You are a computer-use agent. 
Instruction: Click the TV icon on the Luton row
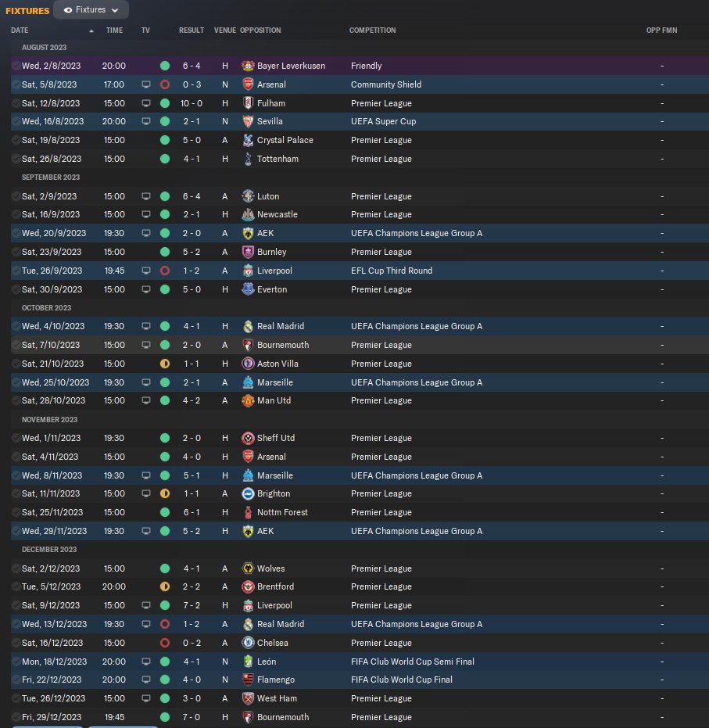click(145, 196)
